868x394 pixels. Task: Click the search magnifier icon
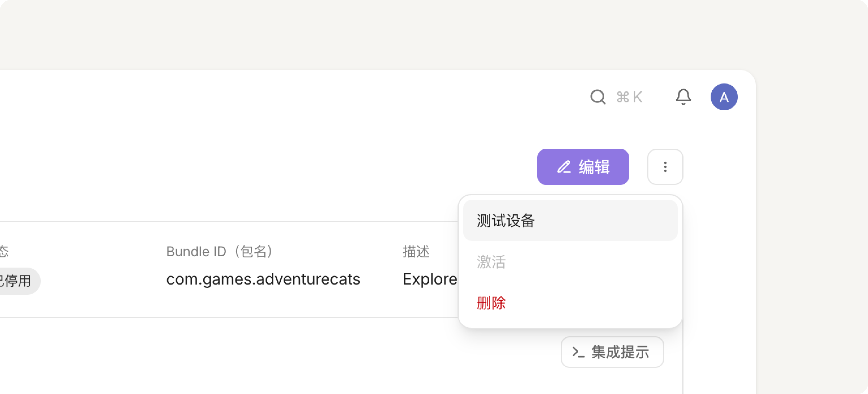coord(598,97)
